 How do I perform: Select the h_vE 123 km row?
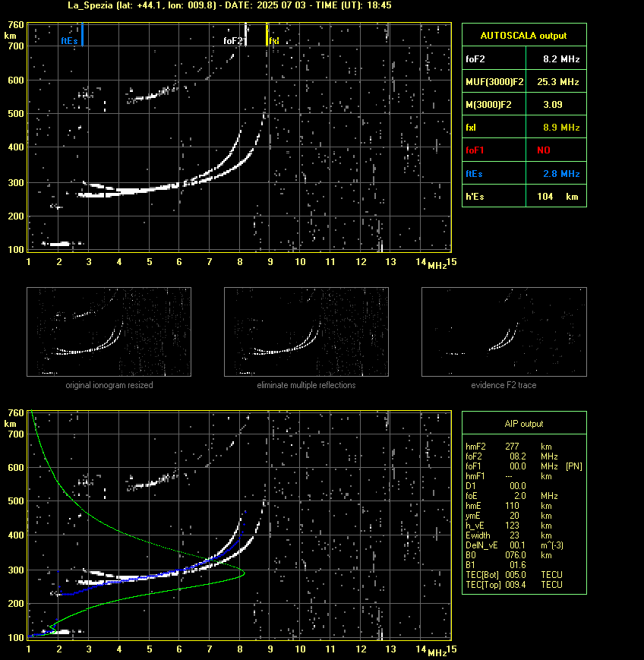[x=509, y=526]
